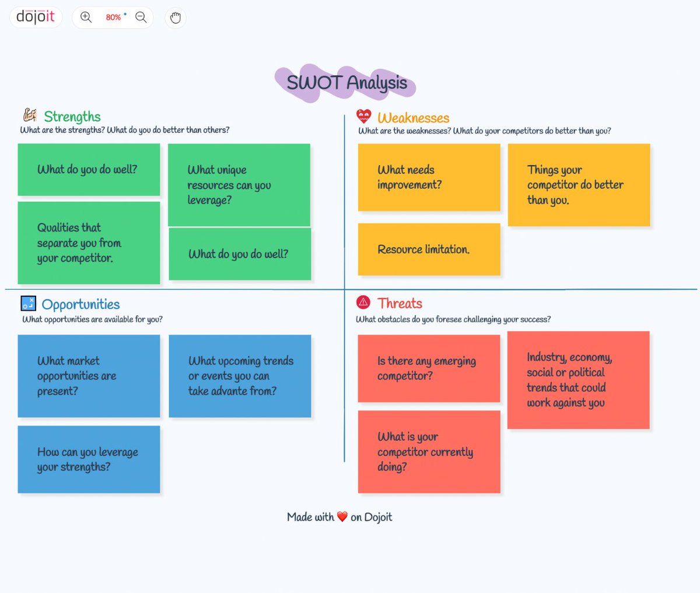Select 'What unique resources' green note
Viewport: 700px width, 593px height.
[239, 185]
